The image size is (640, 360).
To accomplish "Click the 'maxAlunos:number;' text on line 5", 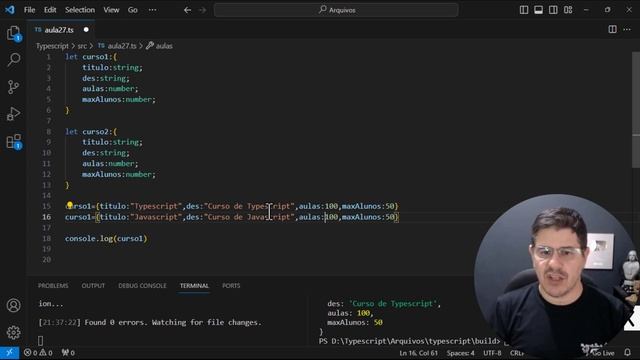I will click(119, 99).
